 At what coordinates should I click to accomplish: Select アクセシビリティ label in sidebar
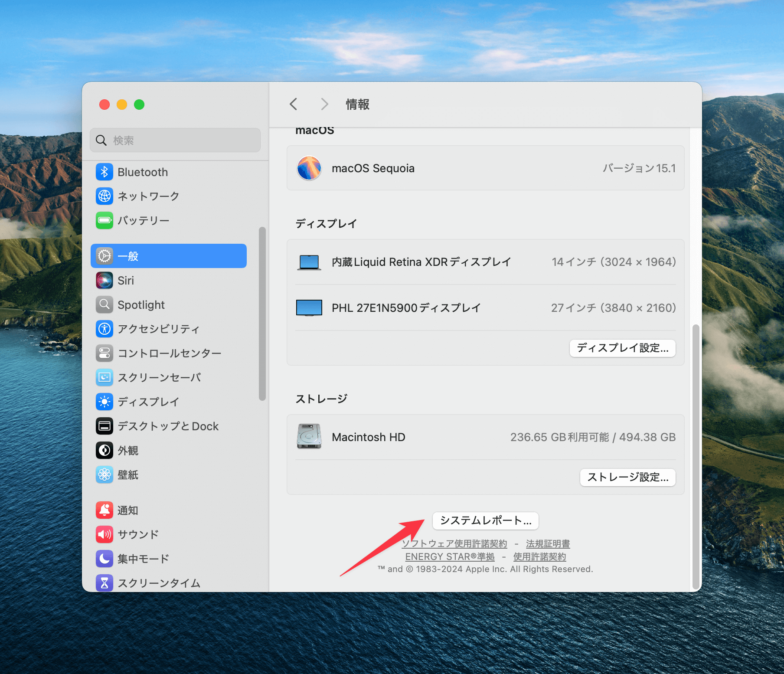tap(159, 329)
